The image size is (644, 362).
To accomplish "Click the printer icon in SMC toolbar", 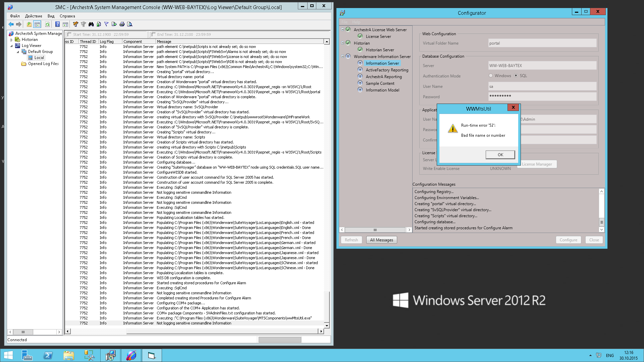I will [x=122, y=24].
